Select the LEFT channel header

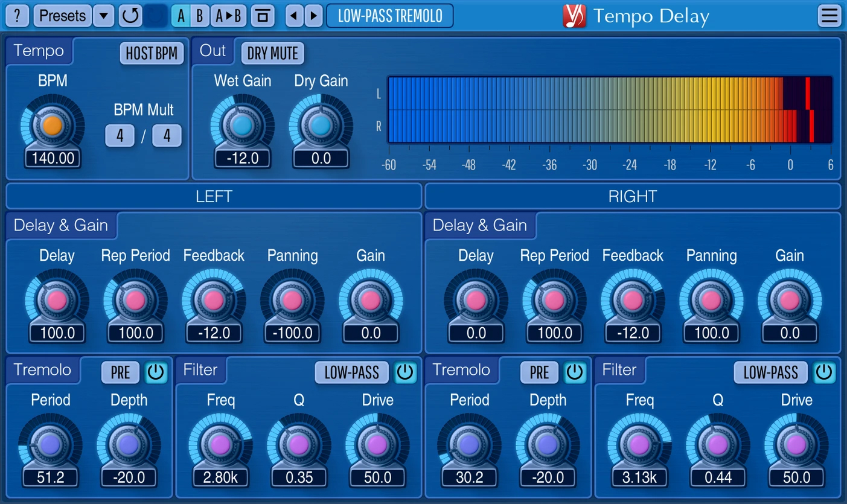214,197
